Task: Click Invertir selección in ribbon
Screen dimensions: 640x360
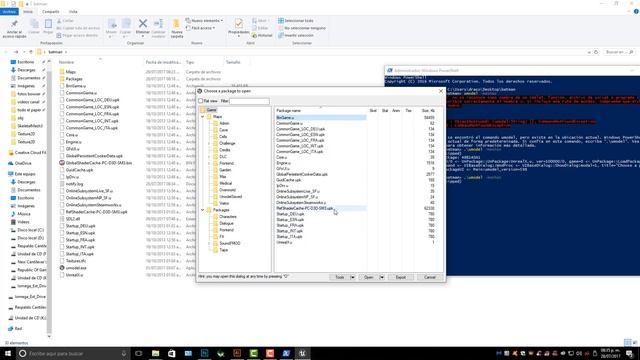Action: 296,36
